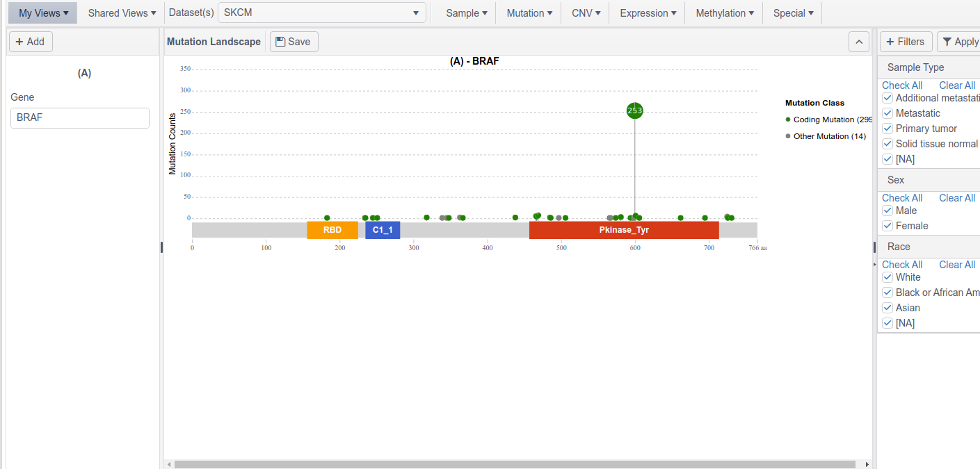
Task: Click the Gene input field containing BRAF
Action: (80, 118)
